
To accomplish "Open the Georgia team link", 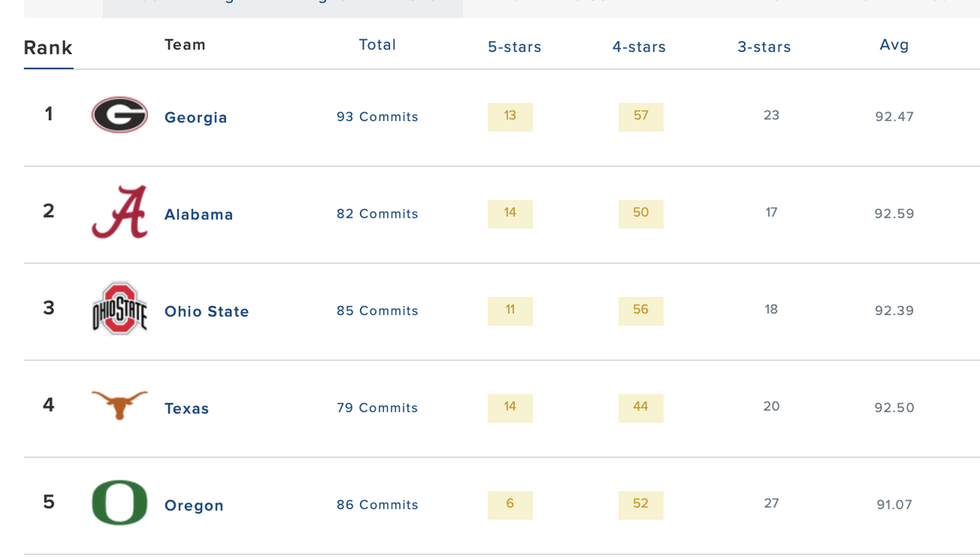I will click(196, 117).
